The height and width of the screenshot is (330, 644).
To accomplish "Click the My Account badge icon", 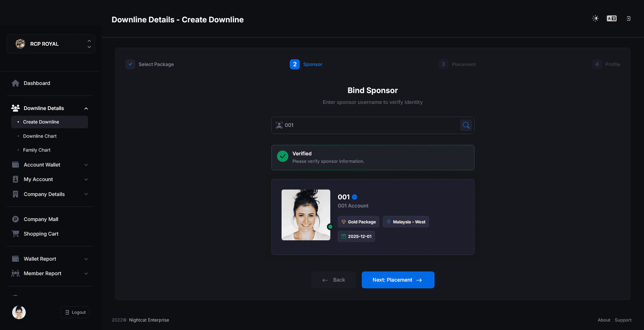I will tap(16, 179).
